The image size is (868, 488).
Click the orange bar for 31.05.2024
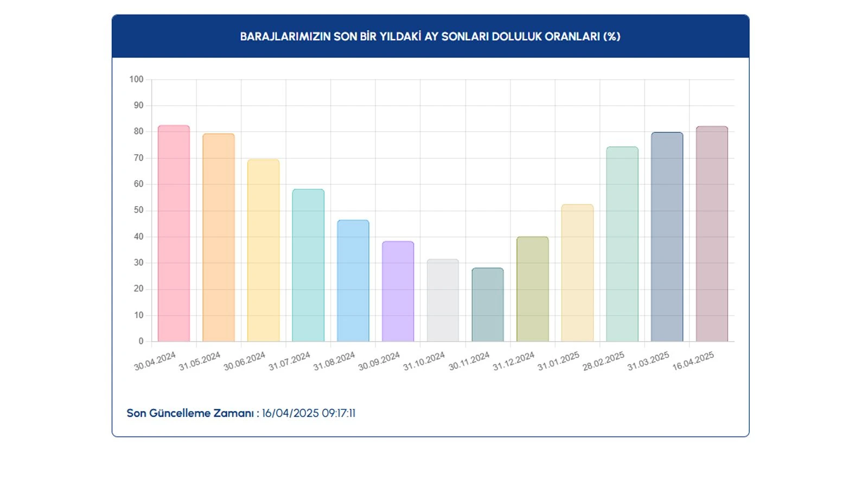219,237
